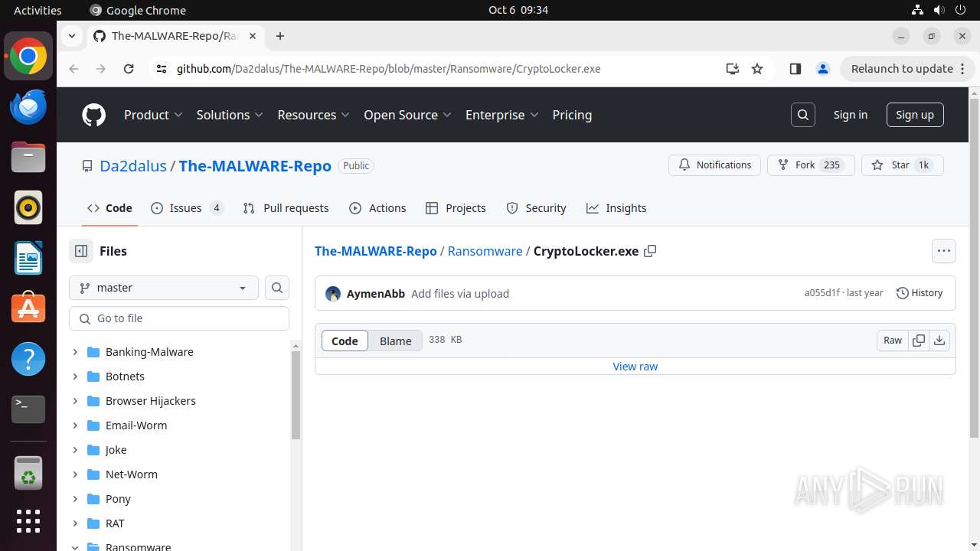Install app icon in the address bar

(733, 69)
